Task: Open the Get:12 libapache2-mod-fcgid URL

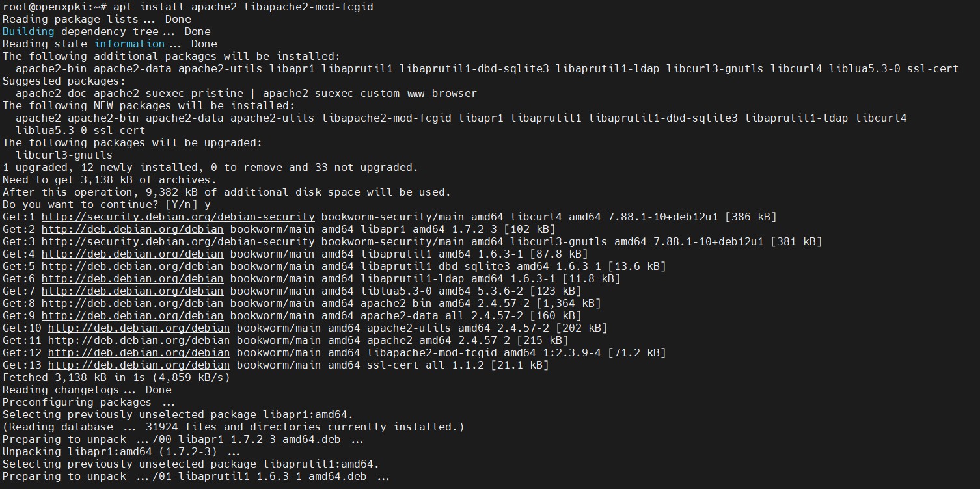Action: coord(139,352)
